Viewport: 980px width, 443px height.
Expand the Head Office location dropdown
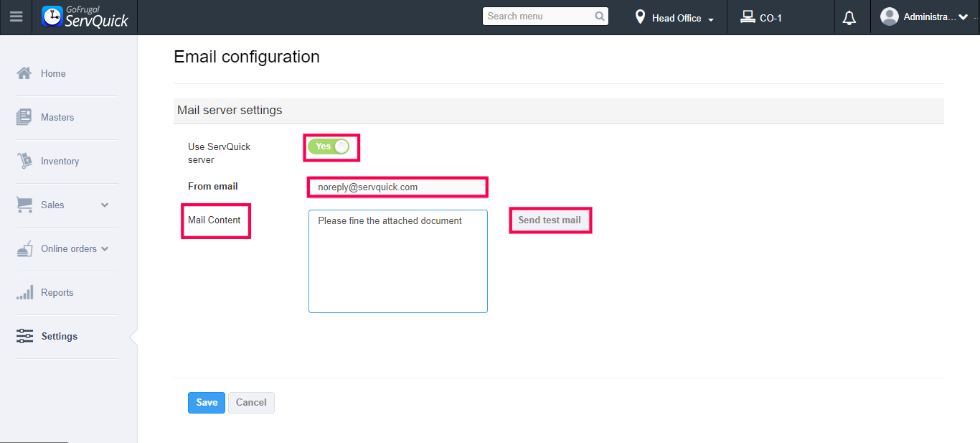coord(676,18)
